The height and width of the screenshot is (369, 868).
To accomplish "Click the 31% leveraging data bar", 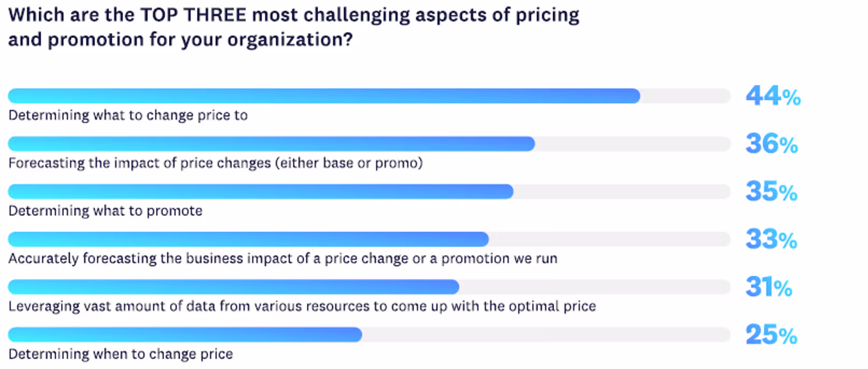I will click(369, 287).
